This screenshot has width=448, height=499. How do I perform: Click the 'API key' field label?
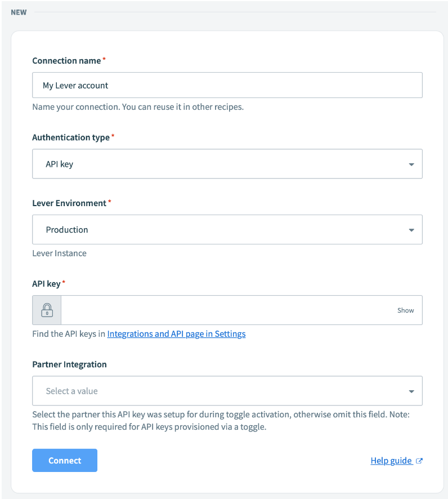[46, 284]
